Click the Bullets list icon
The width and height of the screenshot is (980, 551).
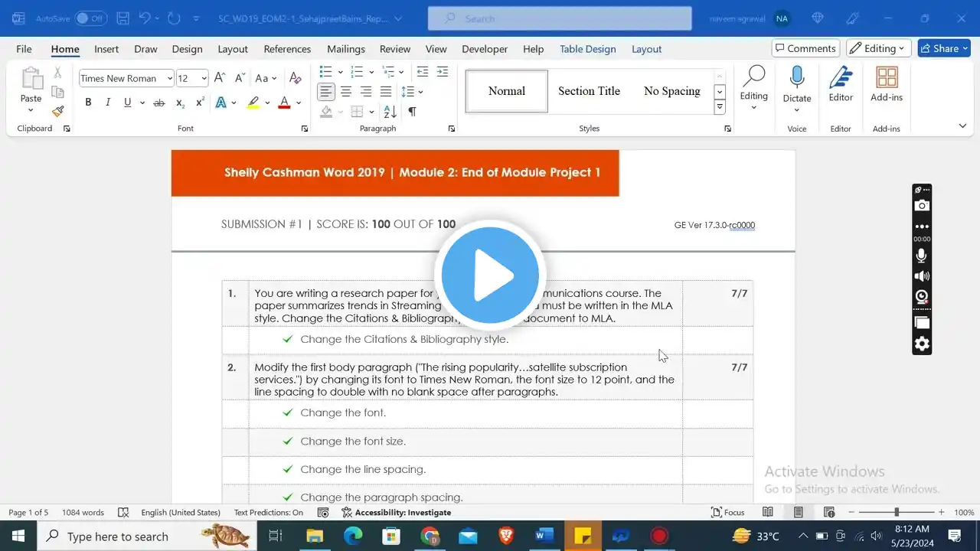pyautogui.click(x=326, y=72)
